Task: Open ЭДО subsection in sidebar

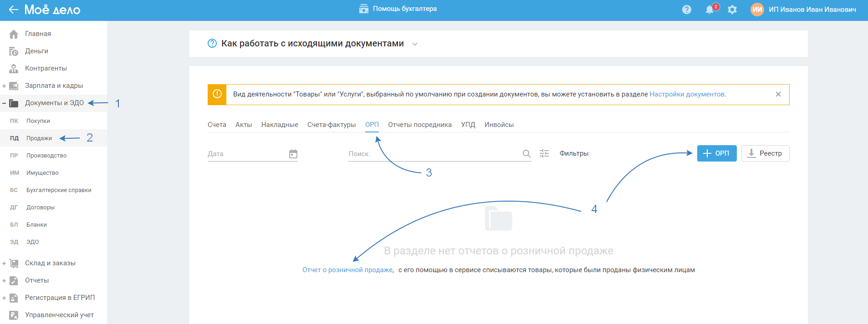Action: tap(32, 242)
